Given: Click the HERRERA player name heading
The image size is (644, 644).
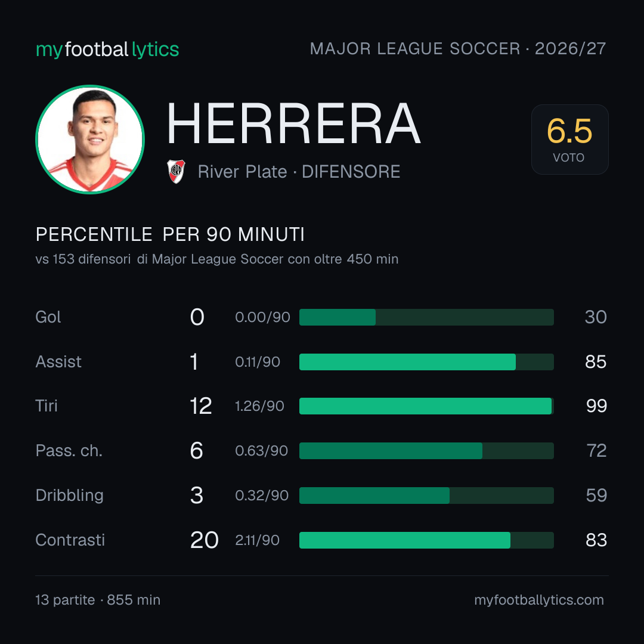Looking at the screenshot, I should [293, 123].
